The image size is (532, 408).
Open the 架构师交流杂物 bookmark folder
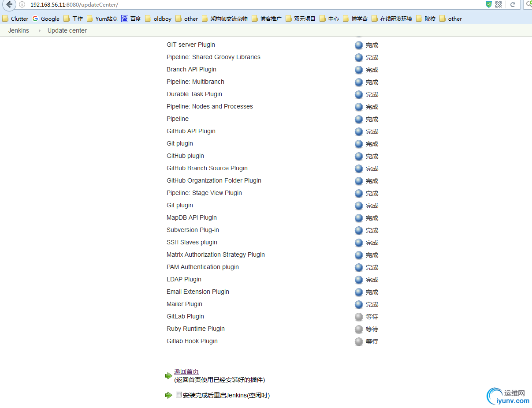225,19
